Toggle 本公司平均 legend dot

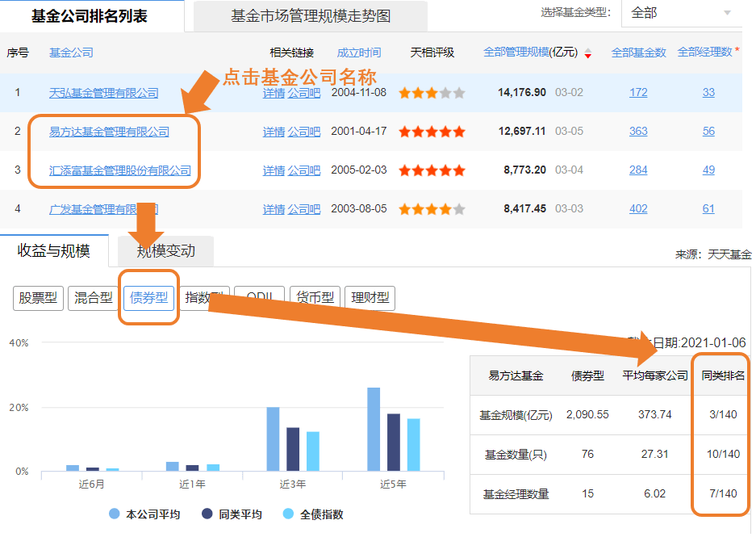(x=115, y=514)
